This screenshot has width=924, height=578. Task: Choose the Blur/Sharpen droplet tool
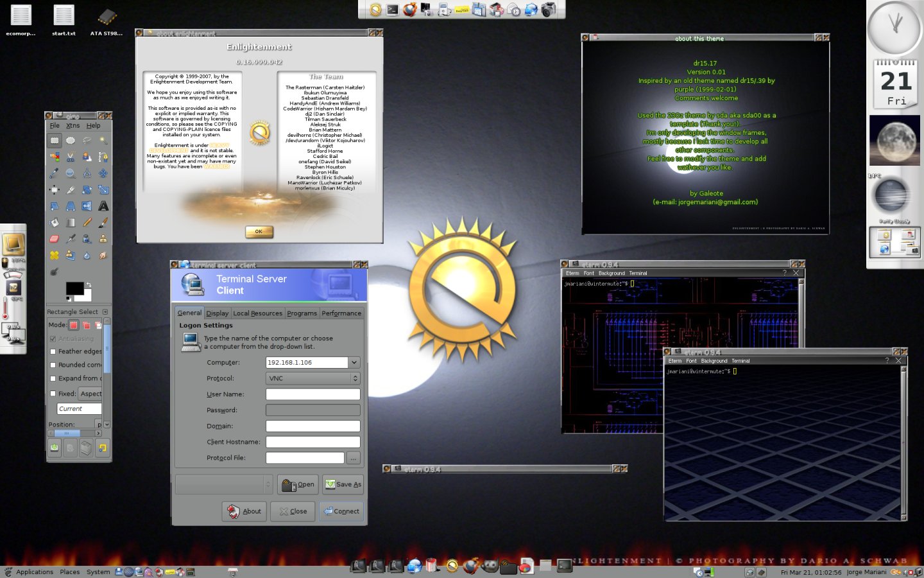pyautogui.click(x=87, y=255)
